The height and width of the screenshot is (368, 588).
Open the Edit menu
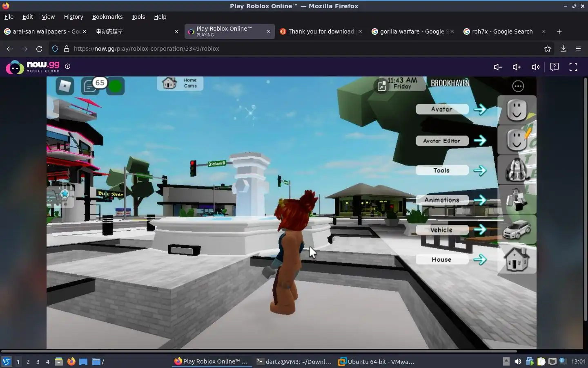coord(28,17)
